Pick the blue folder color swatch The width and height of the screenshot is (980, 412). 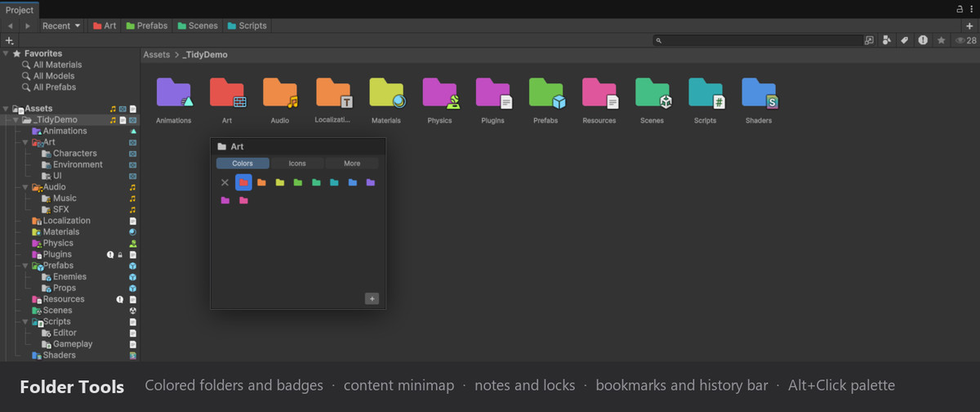[353, 182]
